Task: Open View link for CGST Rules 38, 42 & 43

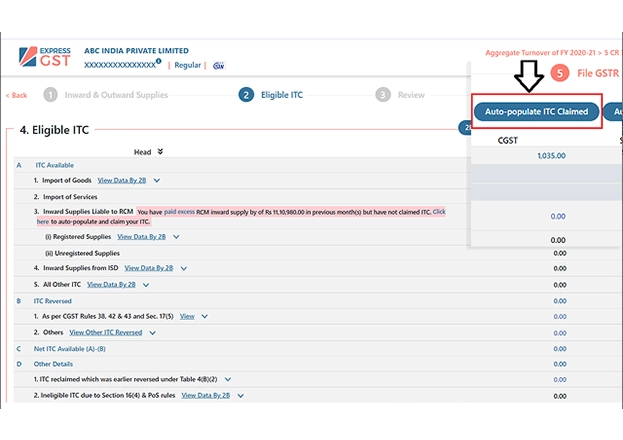Action: pyautogui.click(x=187, y=316)
